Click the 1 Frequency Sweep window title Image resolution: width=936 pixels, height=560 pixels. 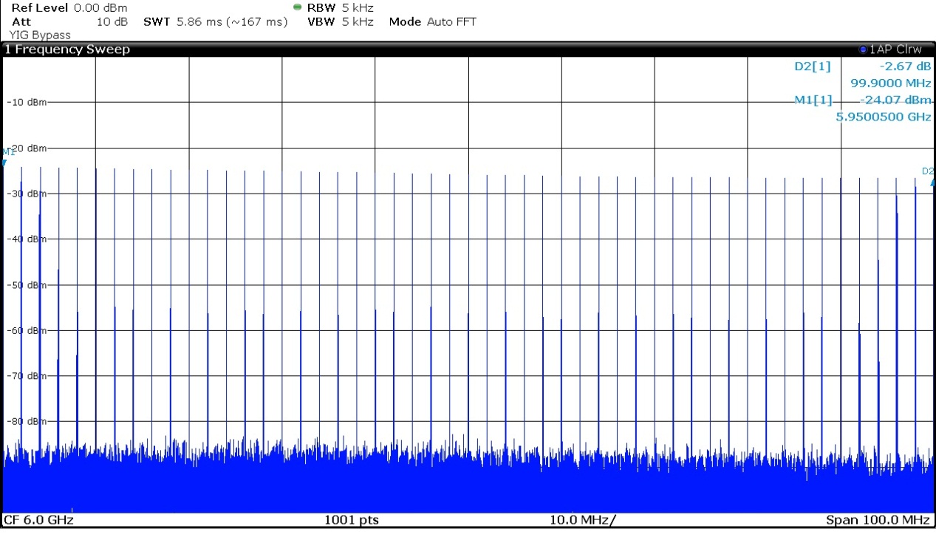pyautogui.click(x=66, y=49)
